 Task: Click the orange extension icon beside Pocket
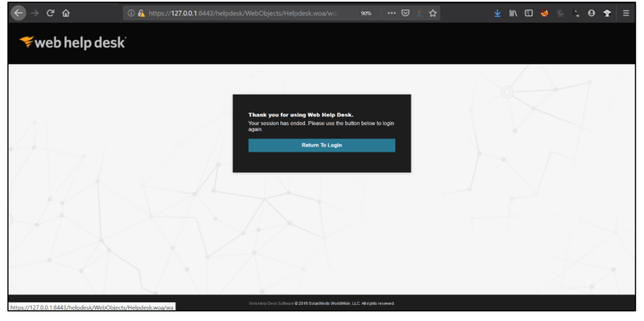pyautogui.click(x=419, y=13)
